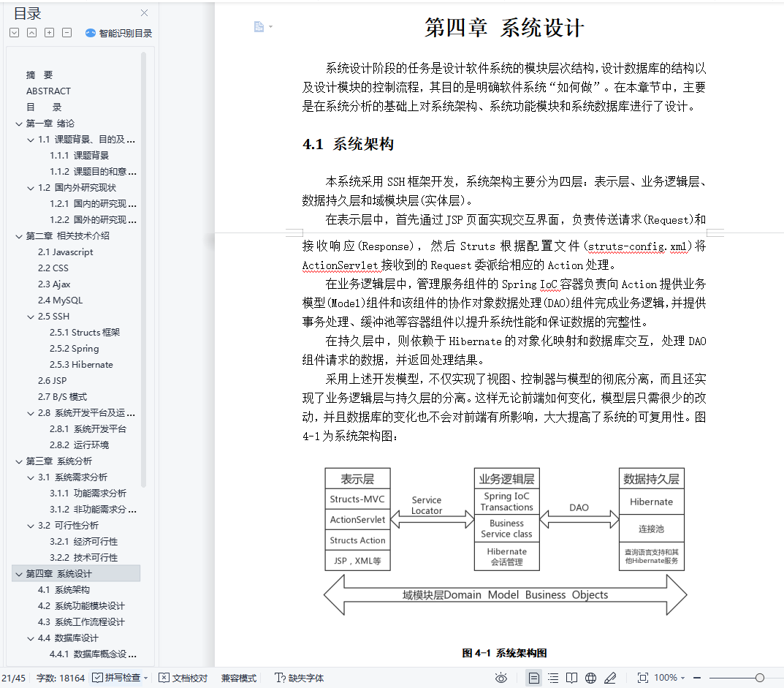Go to 2.2 CSS section
The width and height of the screenshot is (784, 688).
point(53,268)
